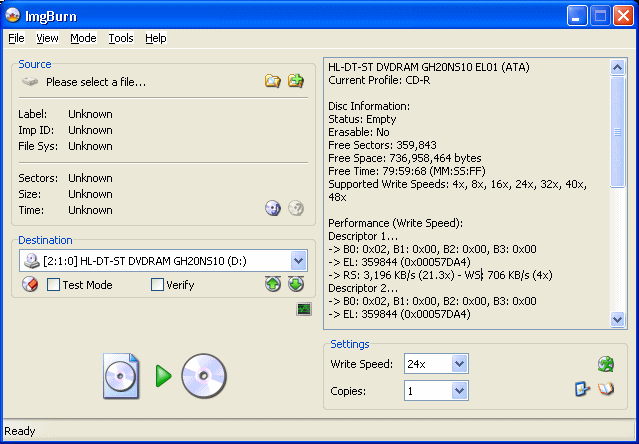Open the File menu
The height and width of the screenshot is (444, 639).
[x=16, y=38]
